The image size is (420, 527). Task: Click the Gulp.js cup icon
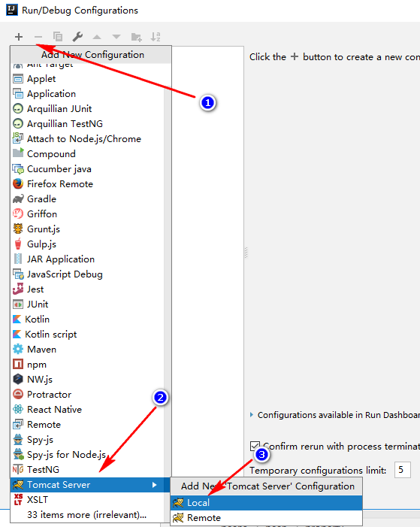coord(18,244)
